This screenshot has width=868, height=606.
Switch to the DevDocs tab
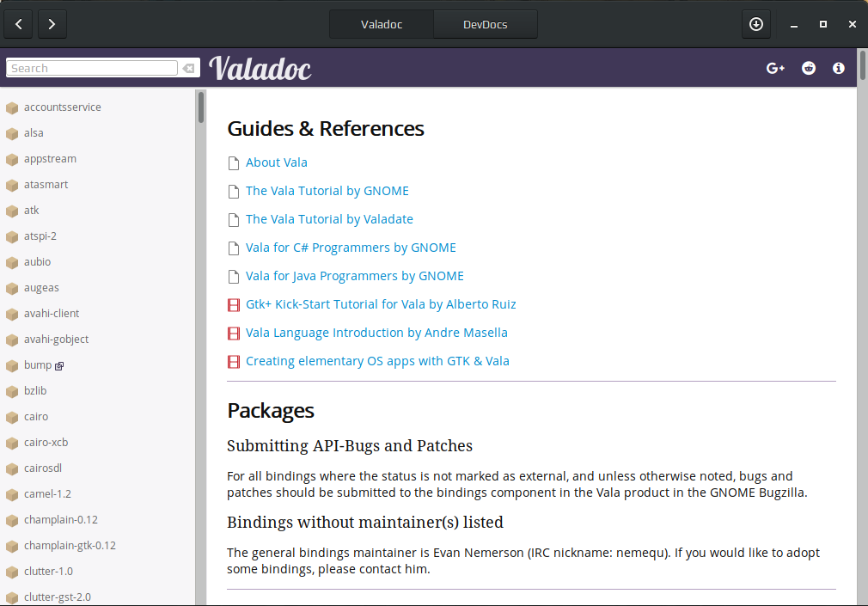pyautogui.click(x=485, y=24)
